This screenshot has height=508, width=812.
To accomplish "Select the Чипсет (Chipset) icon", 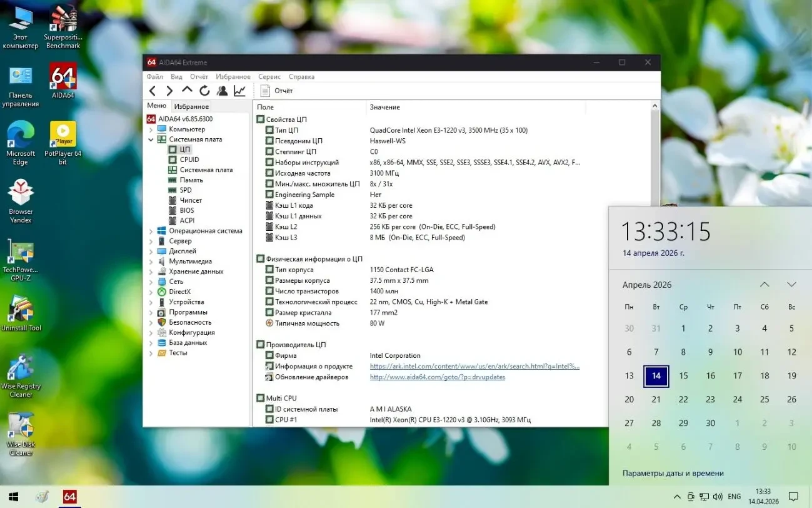I will [x=174, y=200].
